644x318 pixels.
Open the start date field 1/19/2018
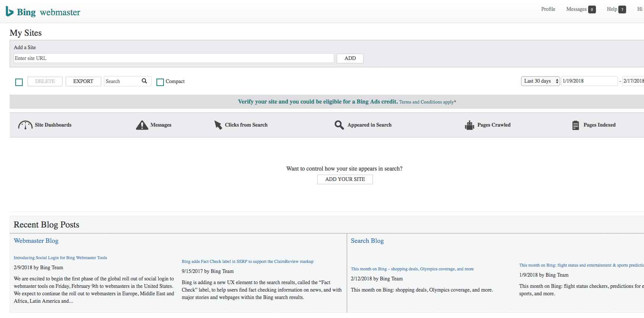click(589, 81)
